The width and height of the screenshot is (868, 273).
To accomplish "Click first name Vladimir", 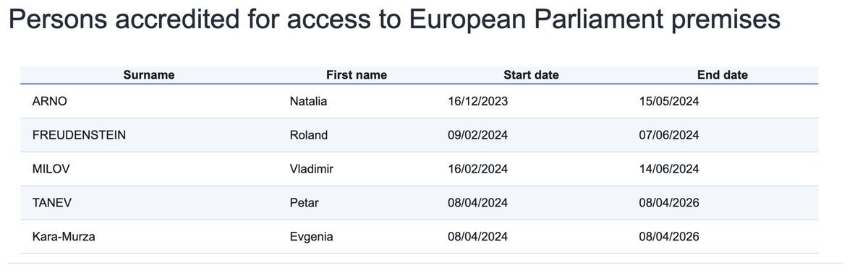I will pos(311,169).
